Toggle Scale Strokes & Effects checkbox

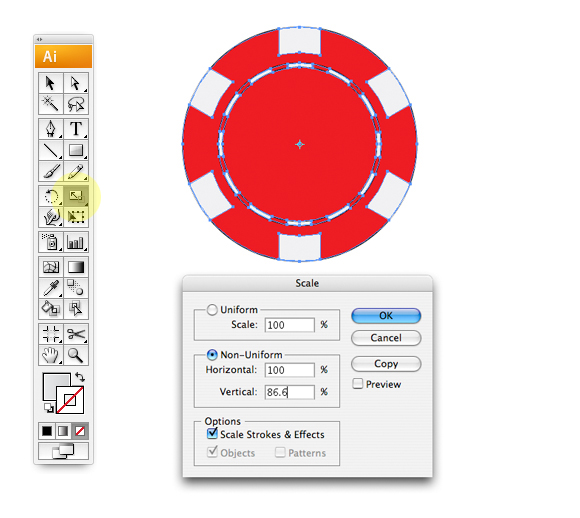(x=212, y=433)
